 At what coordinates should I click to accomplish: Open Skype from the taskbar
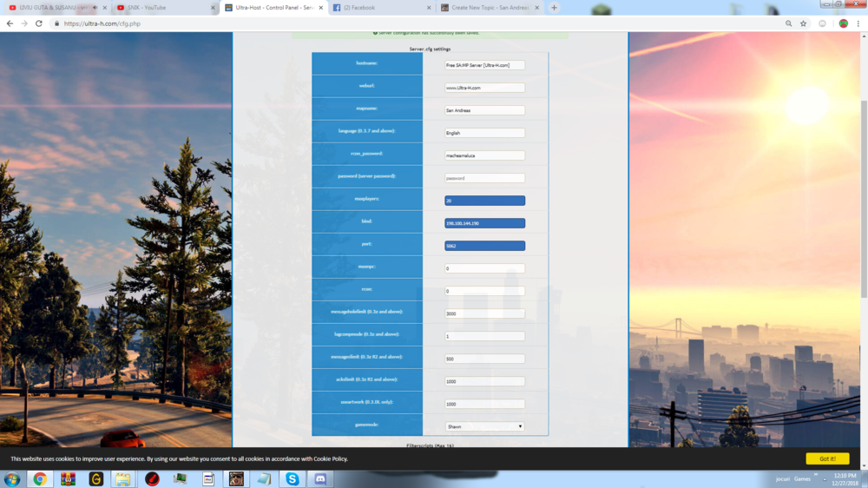(293, 479)
